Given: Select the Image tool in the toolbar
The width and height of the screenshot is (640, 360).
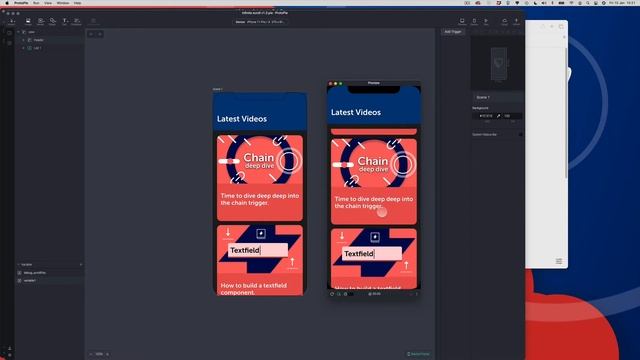Looking at the screenshot, I should point(28,21).
